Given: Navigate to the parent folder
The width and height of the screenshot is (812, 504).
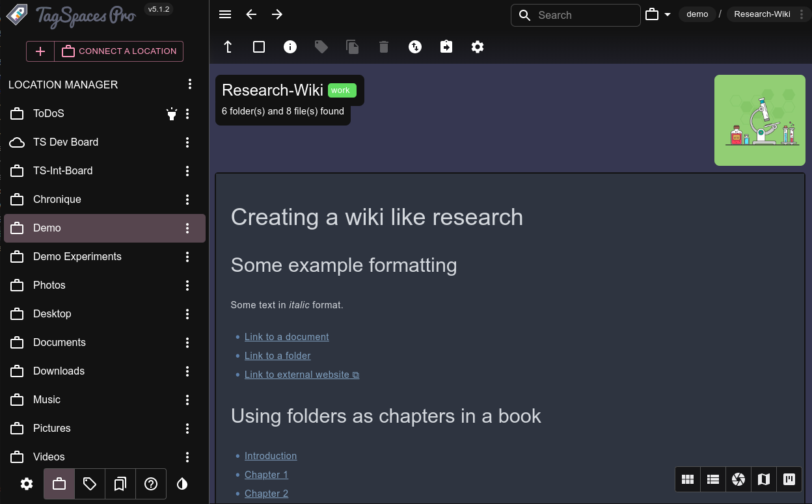Looking at the screenshot, I should point(227,46).
